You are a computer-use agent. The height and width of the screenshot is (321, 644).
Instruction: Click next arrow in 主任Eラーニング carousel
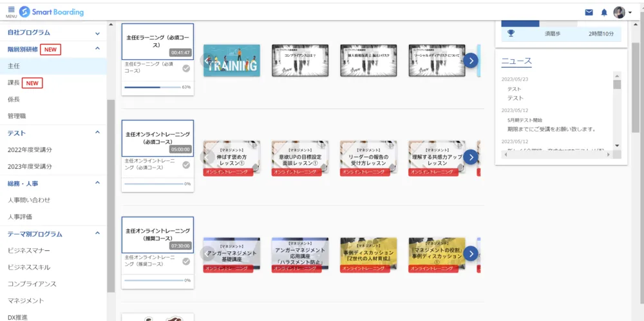(x=471, y=61)
